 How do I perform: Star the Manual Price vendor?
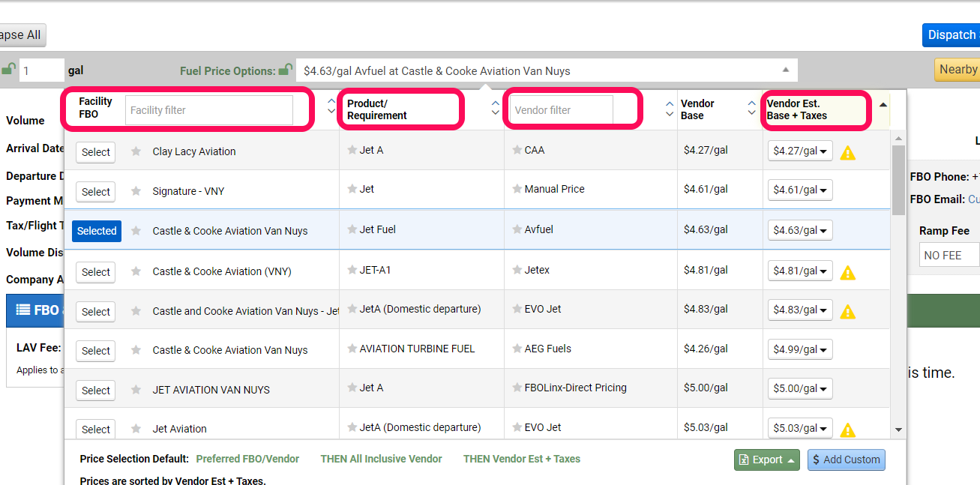coord(517,189)
